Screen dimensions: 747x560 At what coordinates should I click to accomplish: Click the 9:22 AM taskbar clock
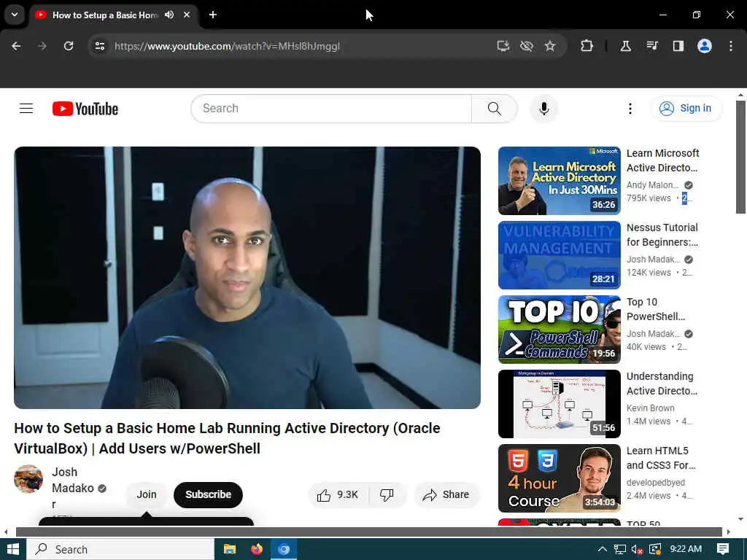(x=686, y=549)
